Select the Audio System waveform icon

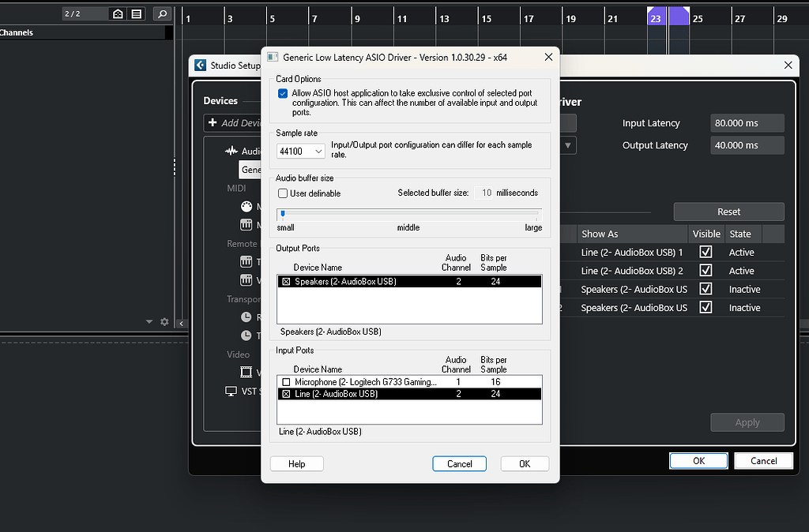[231, 152]
